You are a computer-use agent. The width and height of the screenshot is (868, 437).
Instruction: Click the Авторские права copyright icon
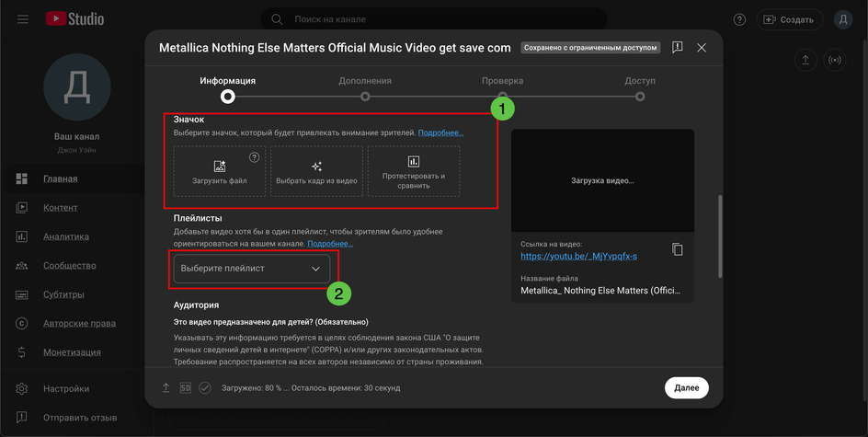pyautogui.click(x=21, y=323)
